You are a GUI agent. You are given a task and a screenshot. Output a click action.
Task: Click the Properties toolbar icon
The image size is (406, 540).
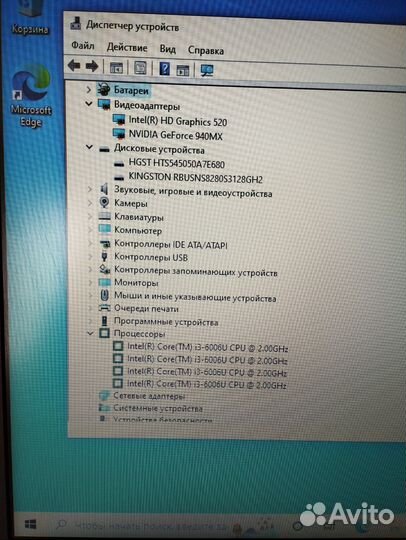tap(140, 68)
